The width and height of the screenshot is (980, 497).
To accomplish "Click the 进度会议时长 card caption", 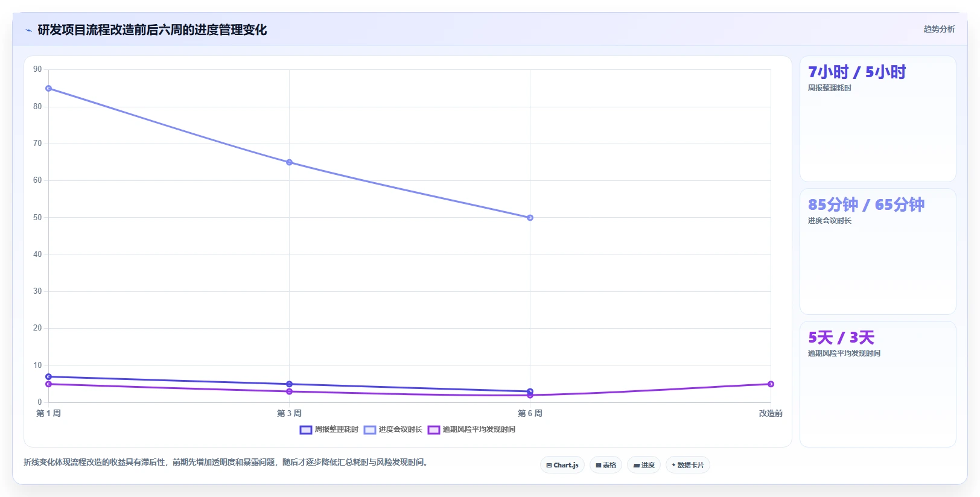I will click(830, 221).
